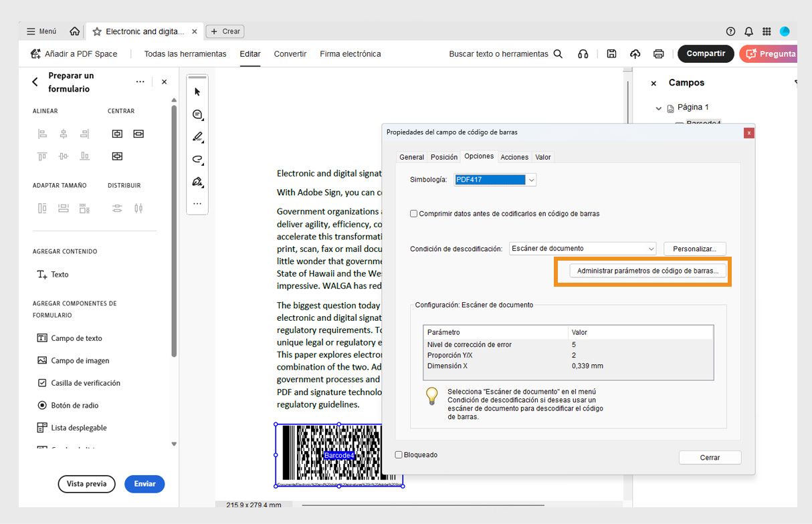812x524 pixels.
Task: Select the fill and sign pen tool
Action: (197, 181)
